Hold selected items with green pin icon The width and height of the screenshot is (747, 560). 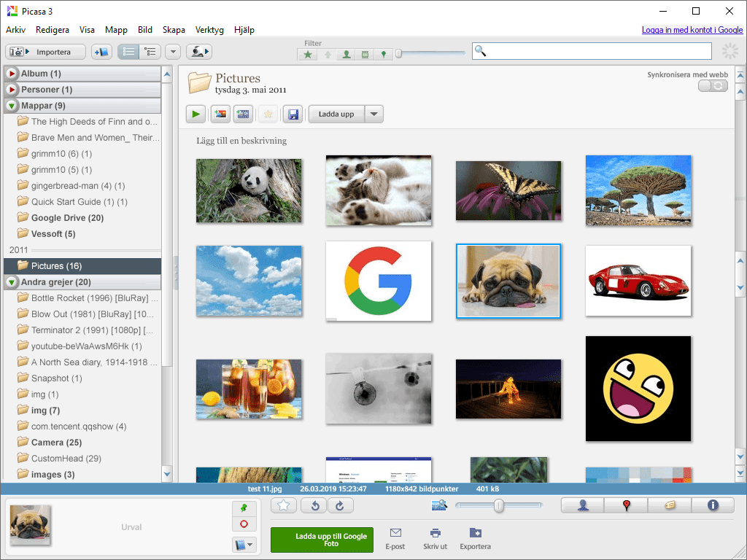(x=244, y=508)
